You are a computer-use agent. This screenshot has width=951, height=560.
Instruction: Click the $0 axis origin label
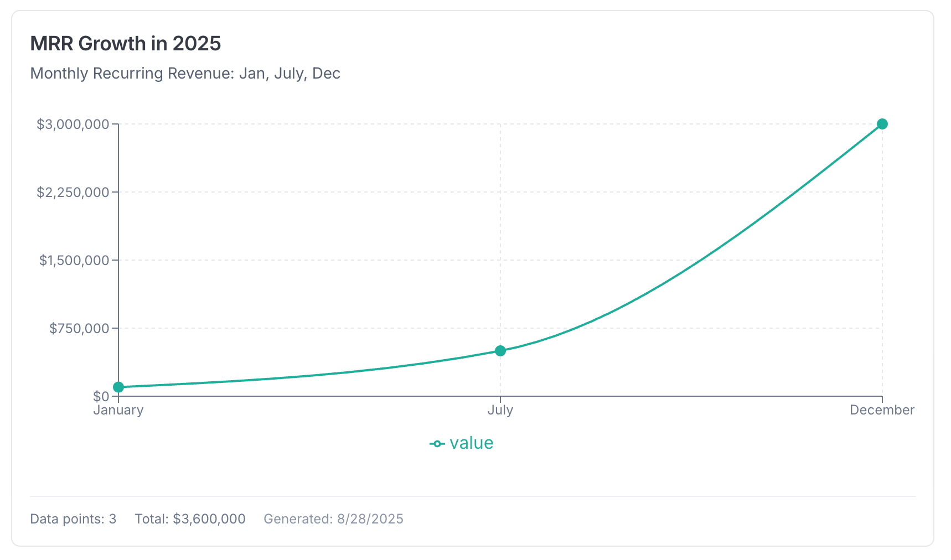(101, 396)
